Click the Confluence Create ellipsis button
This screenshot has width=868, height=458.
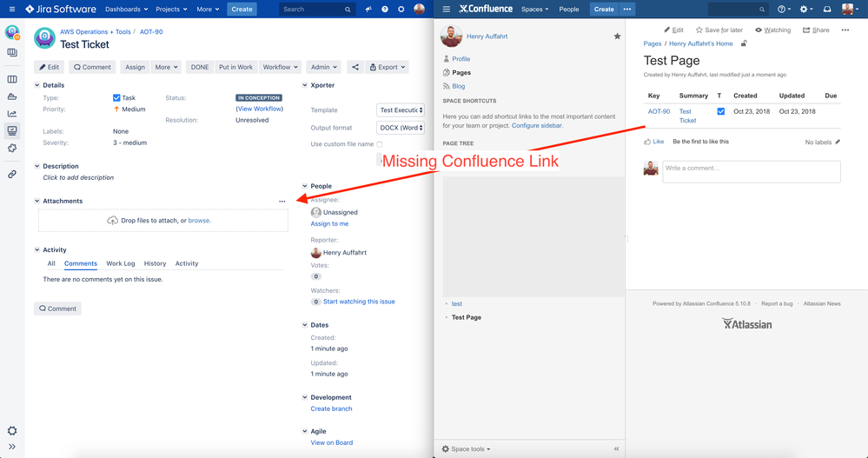pos(626,9)
